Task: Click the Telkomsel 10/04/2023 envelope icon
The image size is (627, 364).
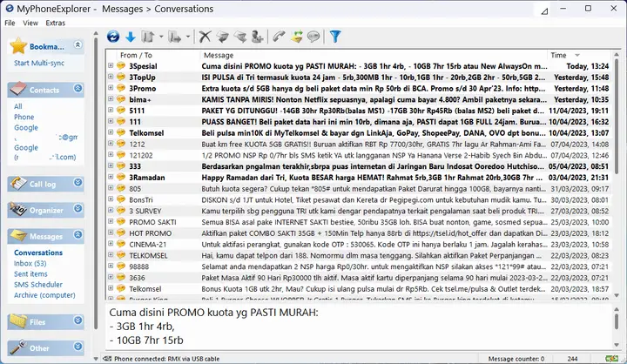Action: [x=121, y=133]
